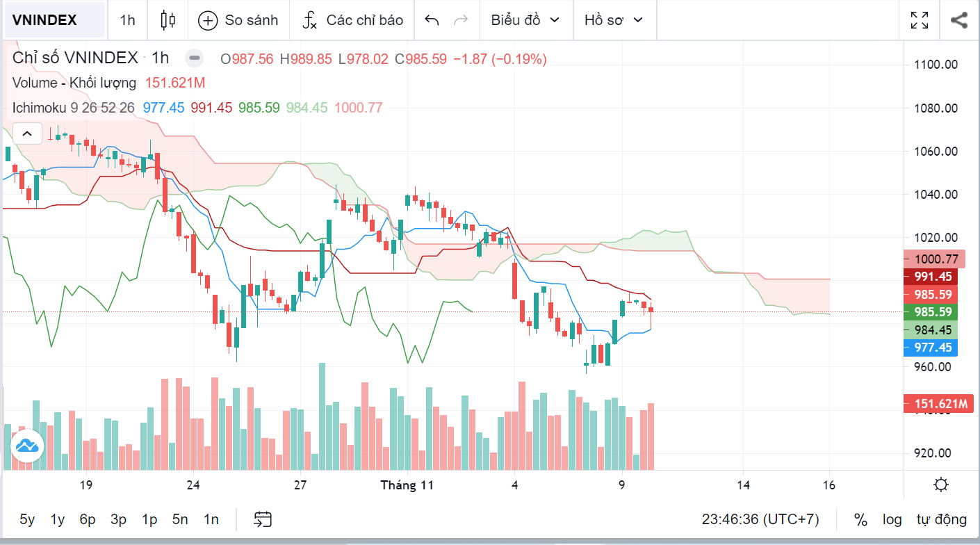This screenshot has width=980, height=545.
Task: Expand the Hồ sơ dropdown
Action: pyautogui.click(x=614, y=20)
